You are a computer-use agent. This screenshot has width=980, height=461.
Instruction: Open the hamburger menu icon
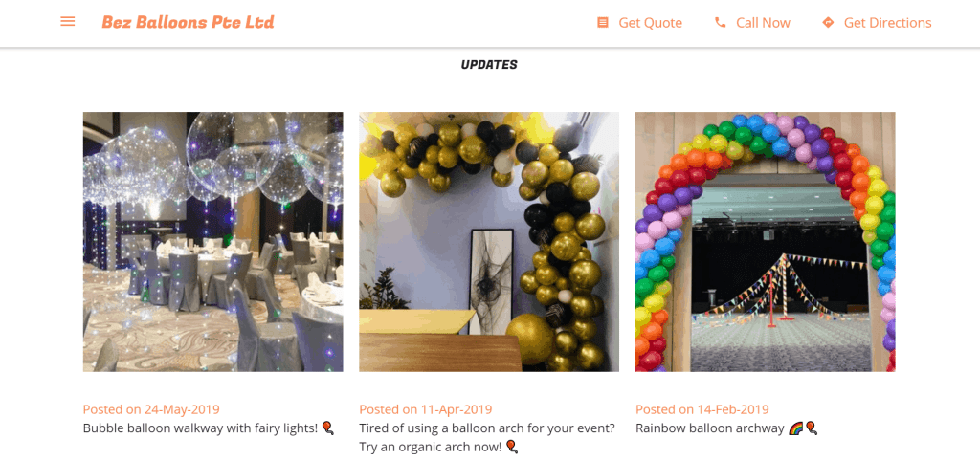click(x=68, y=22)
